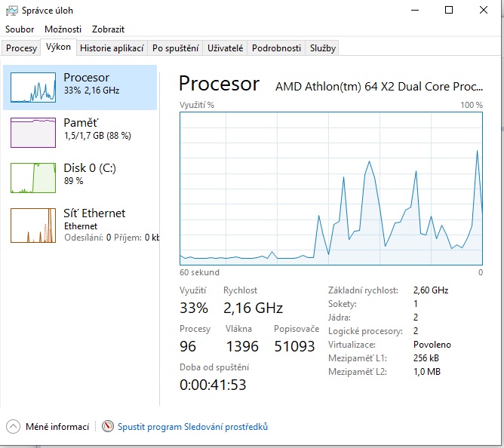
Task: Switch to the Historie aplikací tab
Action: click(x=112, y=48)
